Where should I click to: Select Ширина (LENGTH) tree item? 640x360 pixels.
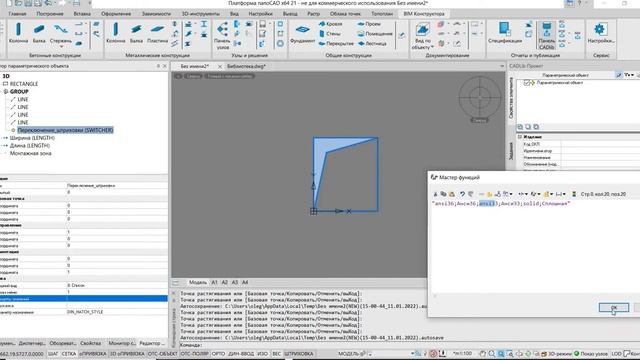coord(32,138)
